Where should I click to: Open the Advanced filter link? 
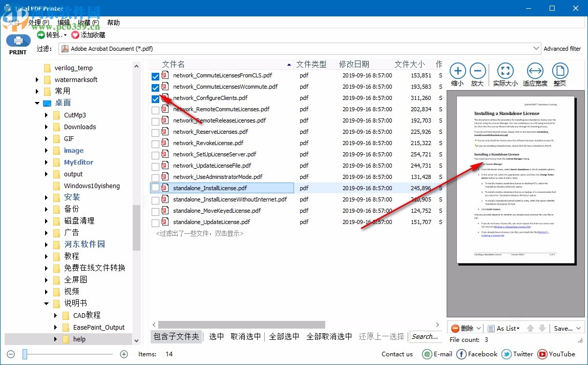[562, 48]
